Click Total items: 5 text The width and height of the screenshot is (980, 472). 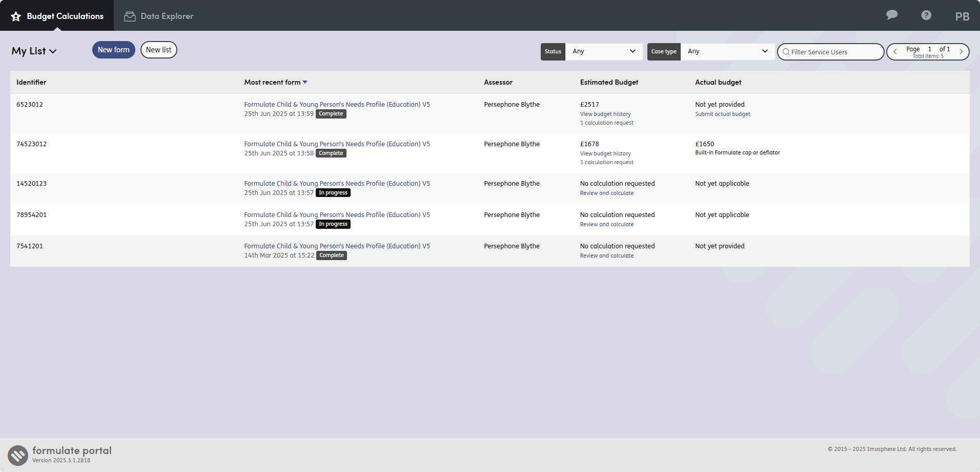coord(928,56)
